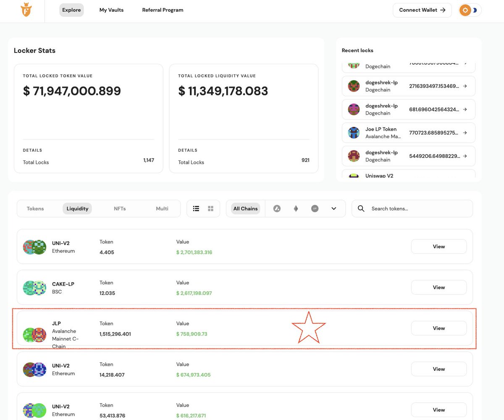Click the dogeshrek-lp 681.696 avatar
Image resolution: width=504 pixels, height=420 pixels.
(354, 109)
